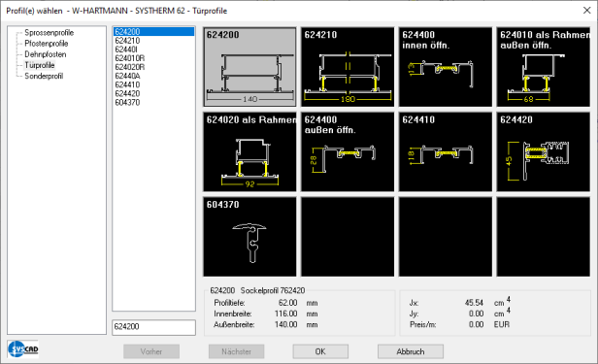Select the Türprofile tree category
The image size is (598, 364).
39,65
